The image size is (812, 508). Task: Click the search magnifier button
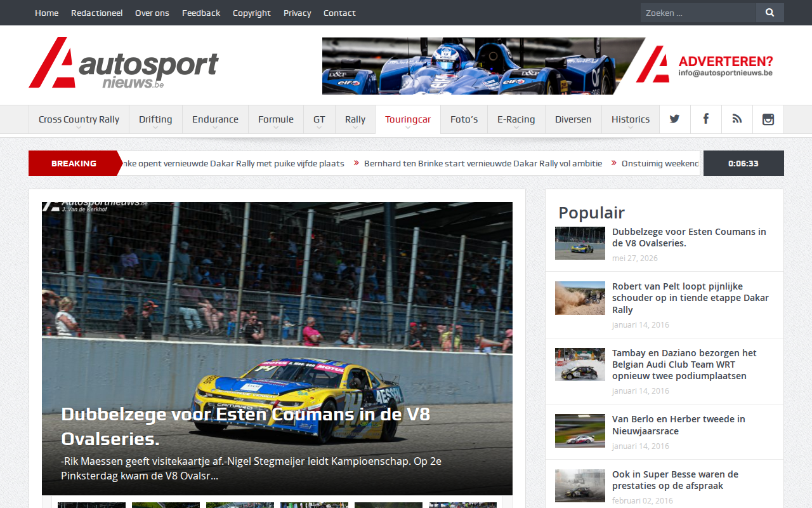[x=769, y=13]
